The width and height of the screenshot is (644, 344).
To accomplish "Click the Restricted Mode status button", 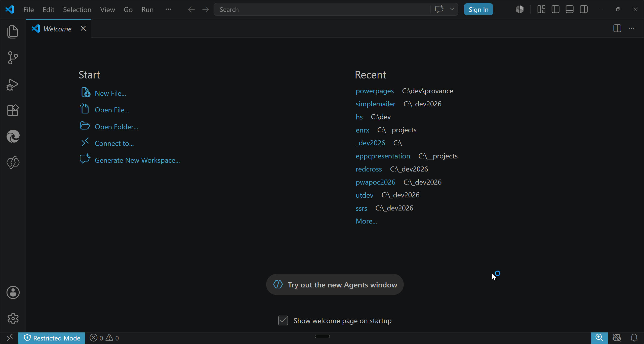I will (x=52, y=338).
